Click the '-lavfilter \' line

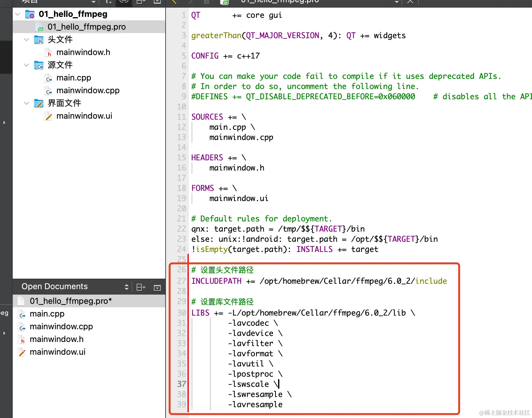(x=255, y=344)
